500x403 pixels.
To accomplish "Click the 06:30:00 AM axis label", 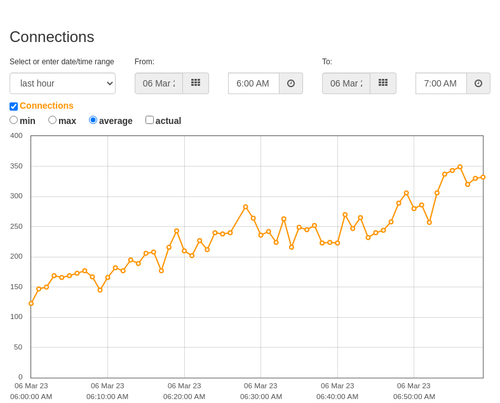I will (x=261, y=397).
